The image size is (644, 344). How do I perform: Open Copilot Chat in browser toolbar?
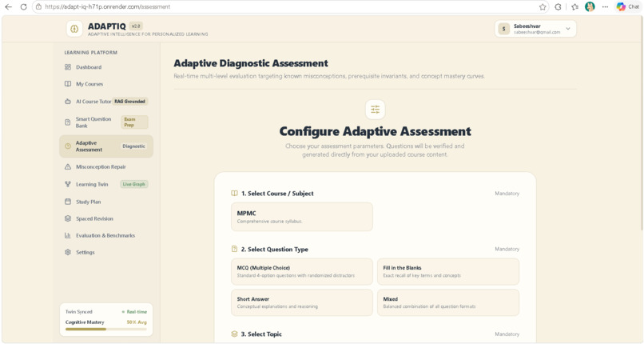point(628,6)
